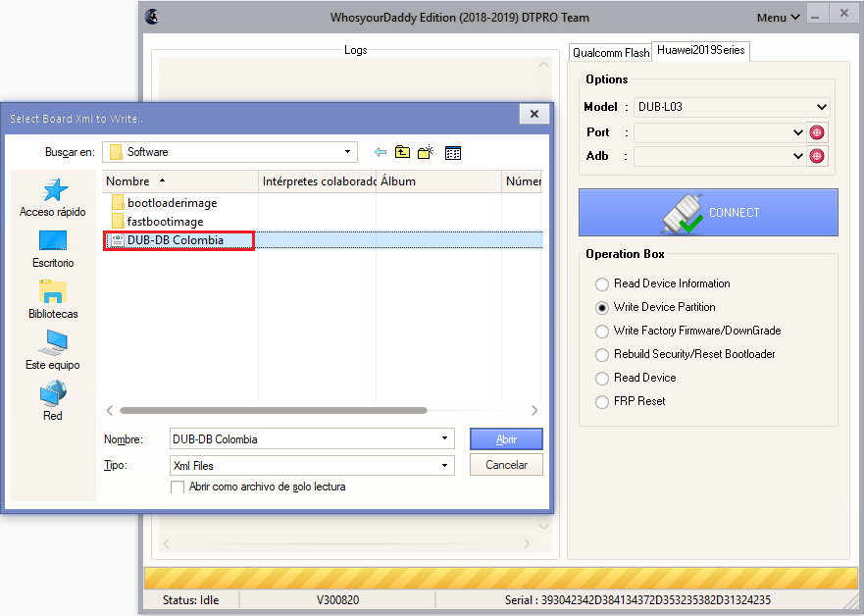
Task: Select FRP Reset radio button
Action: tap(602, 401)
